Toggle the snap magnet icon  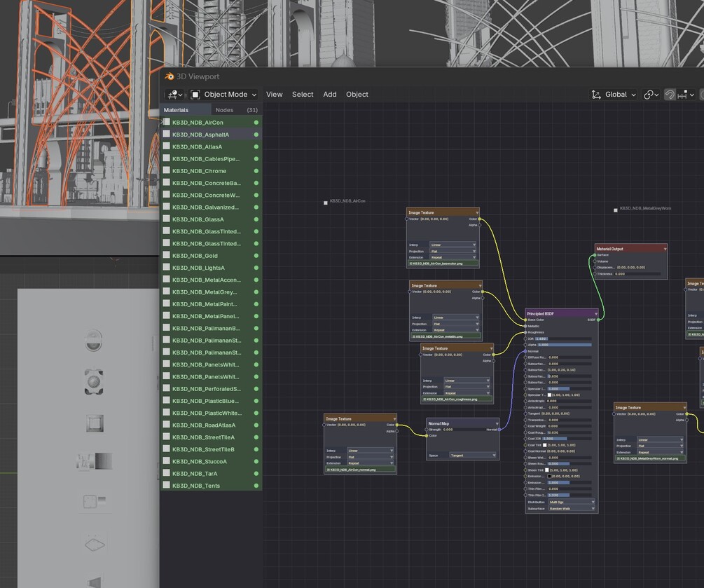tap(670, 95)
